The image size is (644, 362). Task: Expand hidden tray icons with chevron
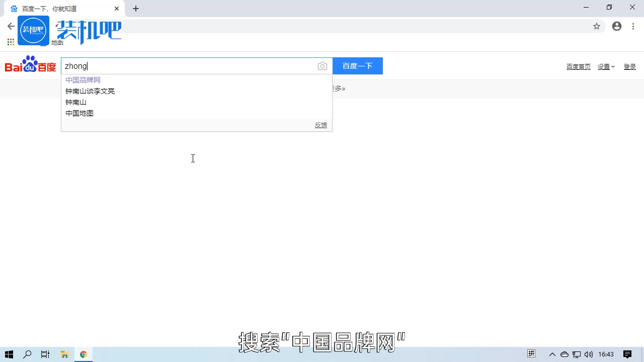pos(552,354)
